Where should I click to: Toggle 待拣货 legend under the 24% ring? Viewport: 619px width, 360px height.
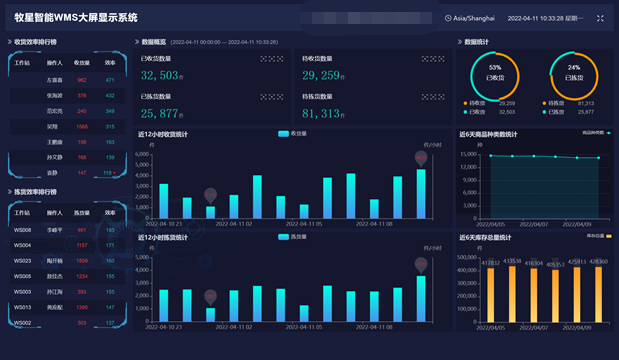[553, 103]
